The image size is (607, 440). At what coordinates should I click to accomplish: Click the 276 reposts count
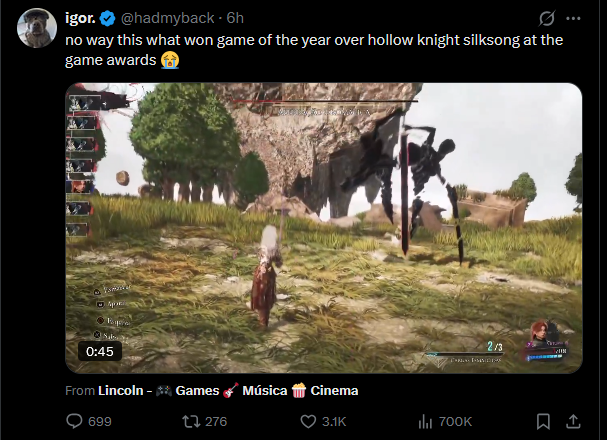[216, 421]
